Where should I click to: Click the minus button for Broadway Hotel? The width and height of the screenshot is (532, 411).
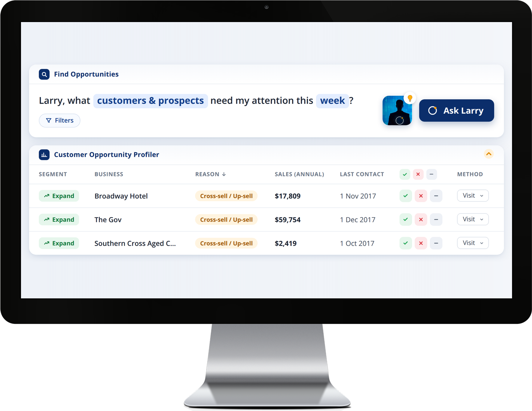point(436,196)
